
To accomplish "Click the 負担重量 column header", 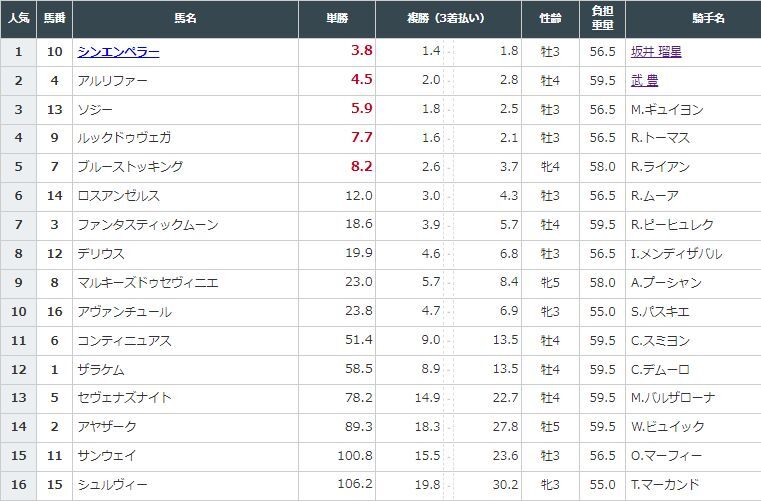I will point(603,18).
